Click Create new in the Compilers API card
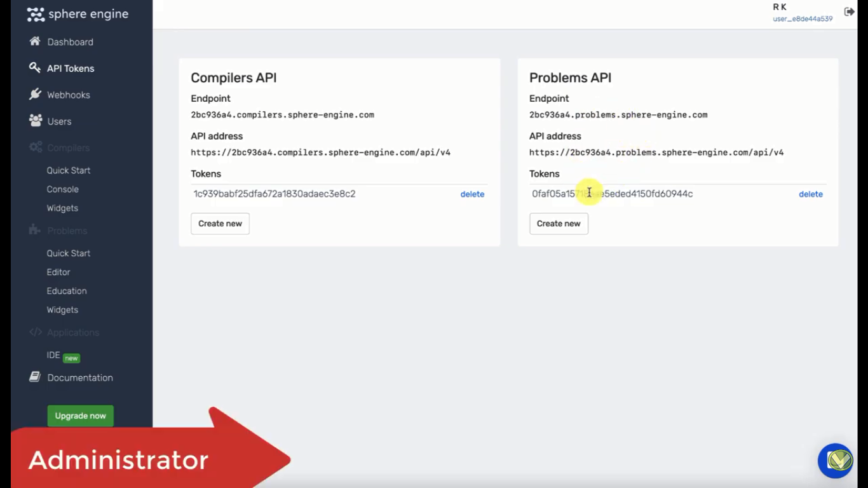This screenshot has height=488, width=868. click(220, 224)
